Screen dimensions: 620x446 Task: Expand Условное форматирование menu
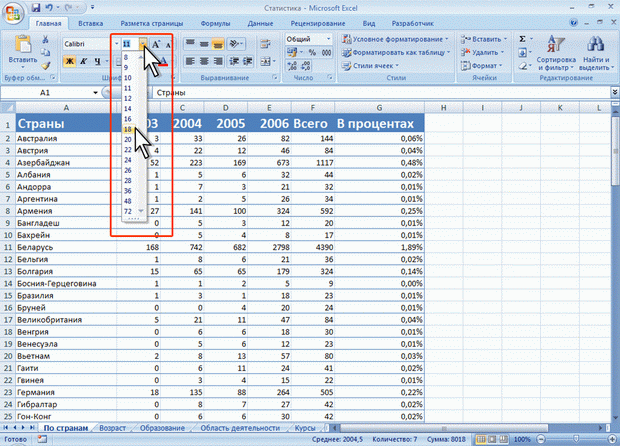tap(395, 39)
